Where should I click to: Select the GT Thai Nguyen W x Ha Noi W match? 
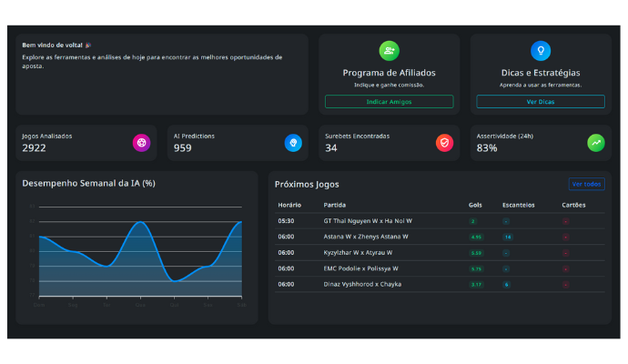(x=368, y=220)
